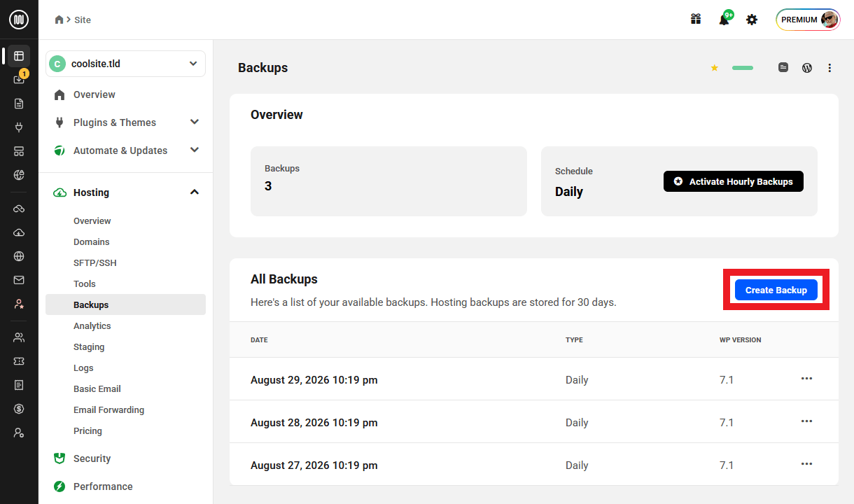Open the site notes icon

[783, 68]
